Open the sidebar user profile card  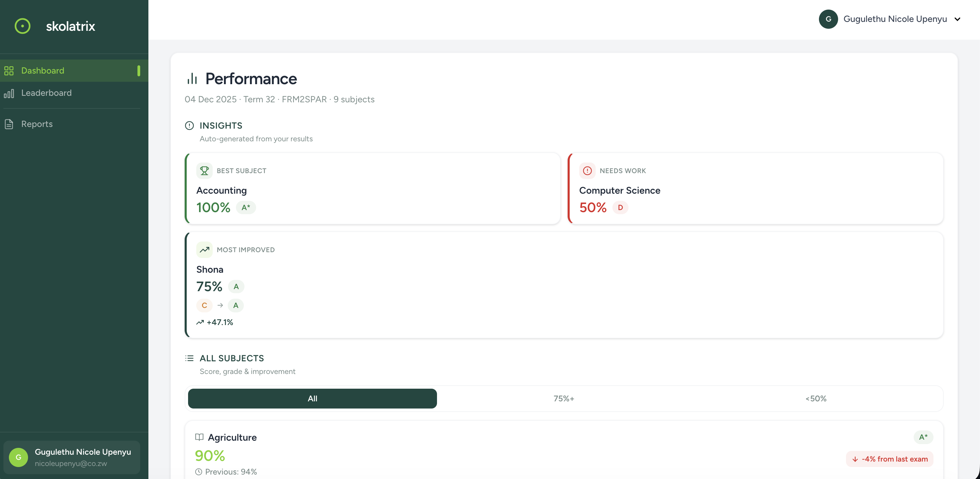tap(72, 457)
